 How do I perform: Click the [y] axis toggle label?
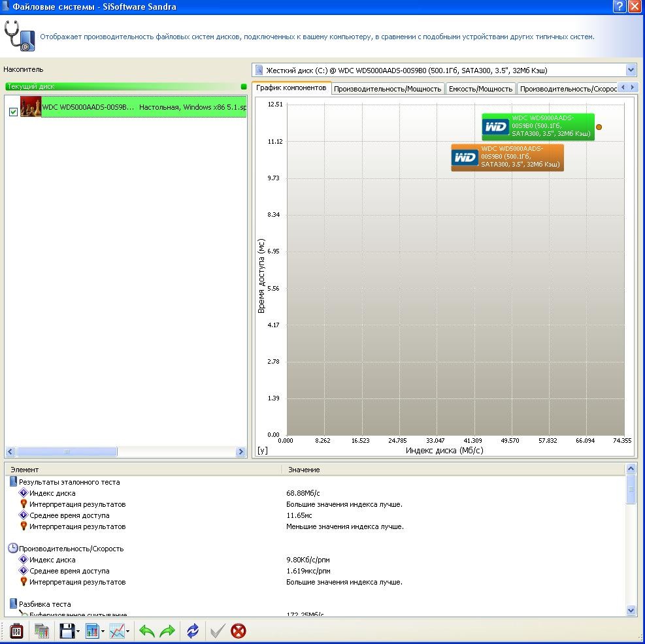pyautogui.click(x=263, y=450)
